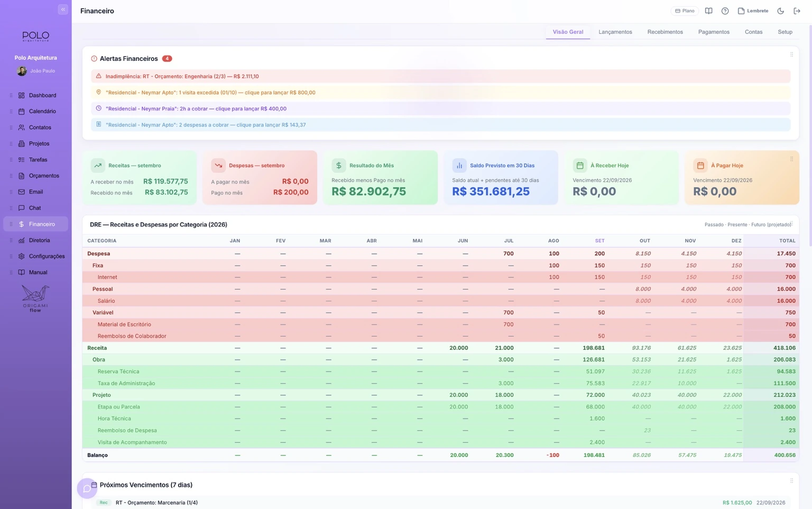Open the book icon in the top bar
The height and width of the screenshot is (509, 812).
tap(709, 11)
